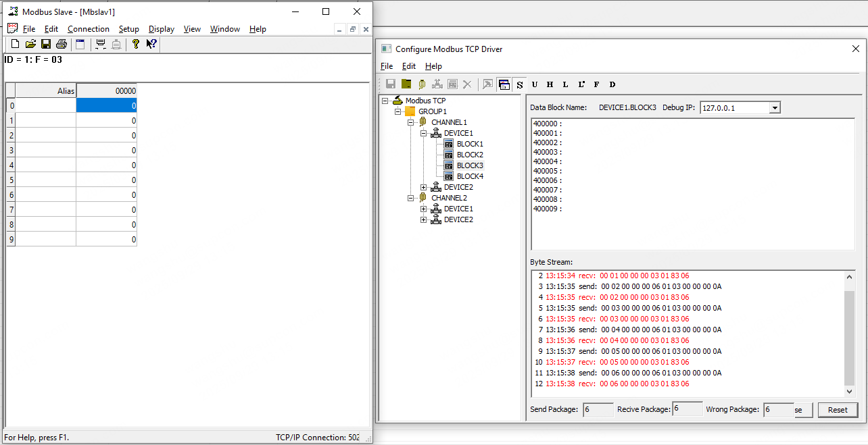Click the yellow question mark About icon

[135, 45]
